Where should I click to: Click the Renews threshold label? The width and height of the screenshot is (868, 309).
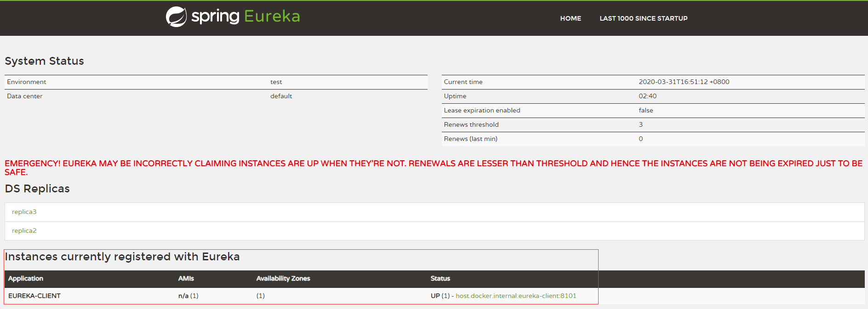coord(471,124)
